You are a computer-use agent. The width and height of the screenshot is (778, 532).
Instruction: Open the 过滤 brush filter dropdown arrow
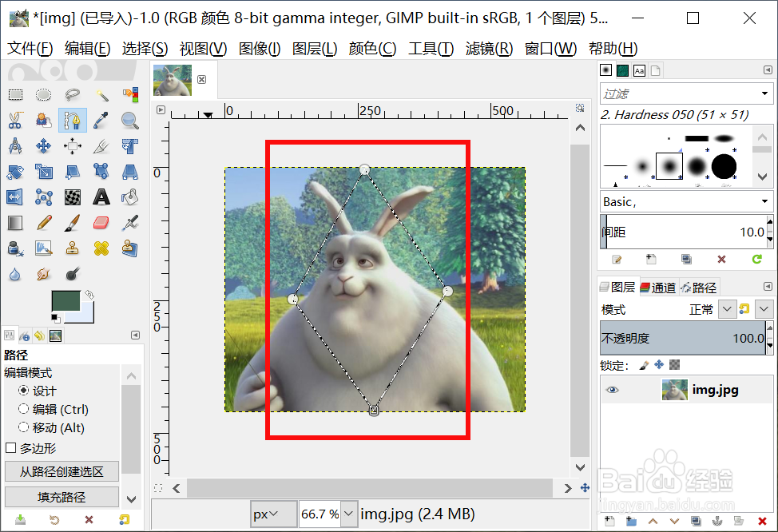point(764,93)
